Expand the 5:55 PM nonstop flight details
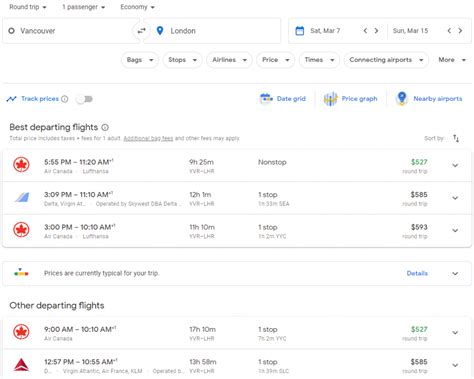The width and height of the screenshot is (474, 379). pyautogui.click(x=455, y=165)
